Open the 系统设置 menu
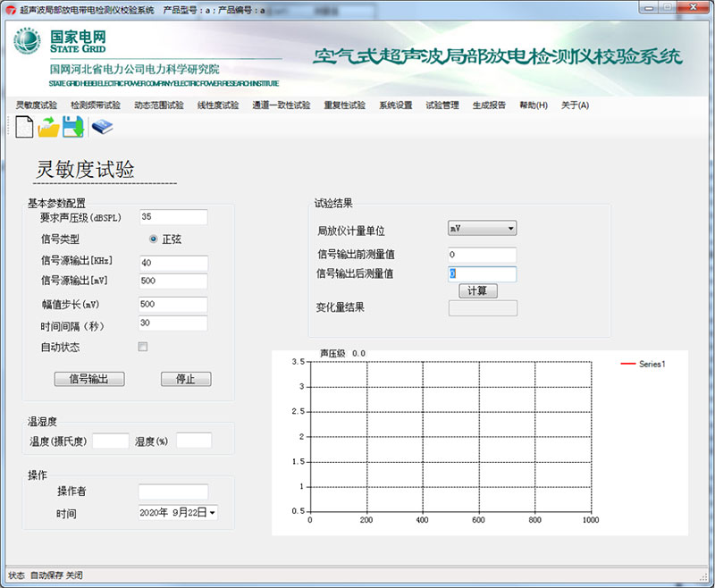Image resolution: width=715 pixels, height=588 pixels. (x=395, y=105)
